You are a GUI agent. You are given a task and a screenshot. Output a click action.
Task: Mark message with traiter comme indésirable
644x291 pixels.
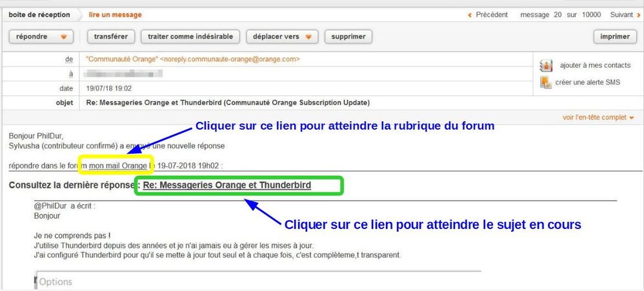190,37
